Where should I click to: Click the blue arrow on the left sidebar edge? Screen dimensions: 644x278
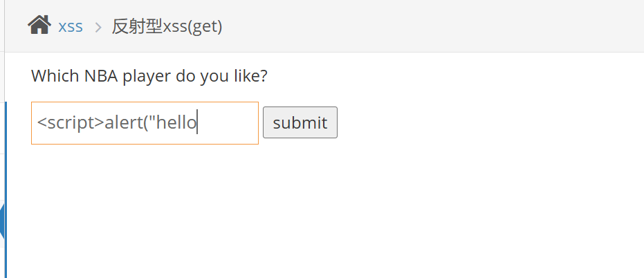2,221
